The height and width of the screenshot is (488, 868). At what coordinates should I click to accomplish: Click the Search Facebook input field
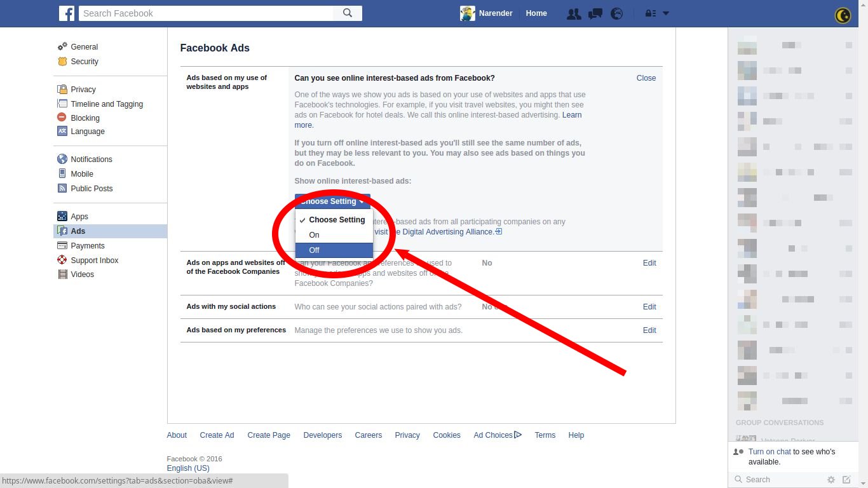click(x=207, y=13)
